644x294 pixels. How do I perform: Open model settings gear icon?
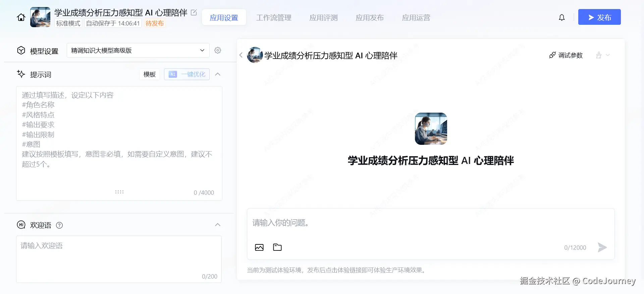coord(218,50)
